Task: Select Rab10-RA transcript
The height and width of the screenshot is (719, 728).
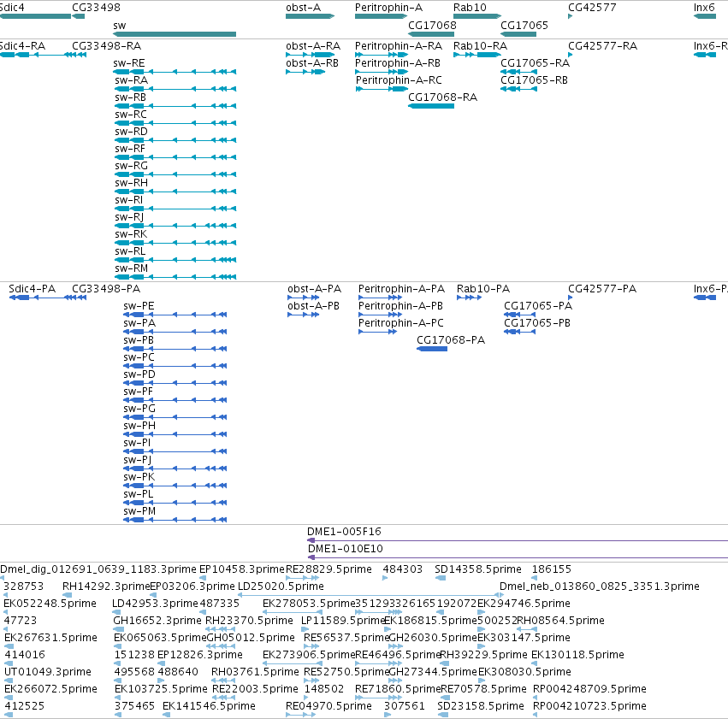Action: [477, 55]
